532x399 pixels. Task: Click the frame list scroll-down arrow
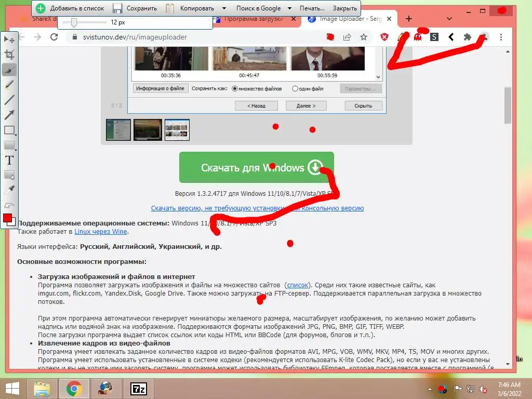(378, 77)
